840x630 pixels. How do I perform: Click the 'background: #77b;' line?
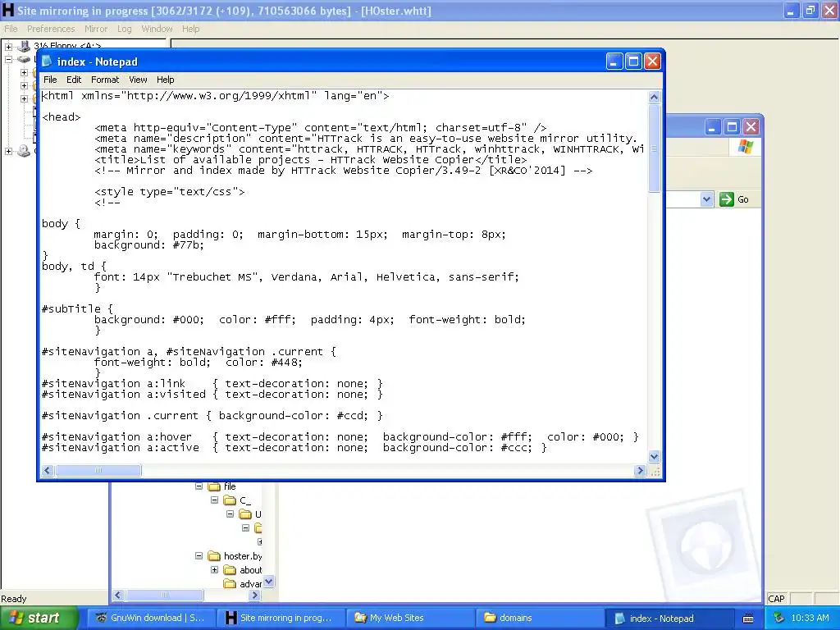149,244
